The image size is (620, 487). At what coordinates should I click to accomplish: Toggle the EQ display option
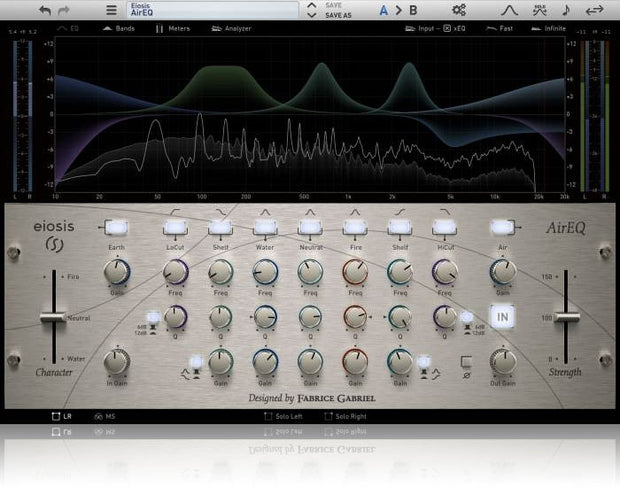[x=68, y=28]
